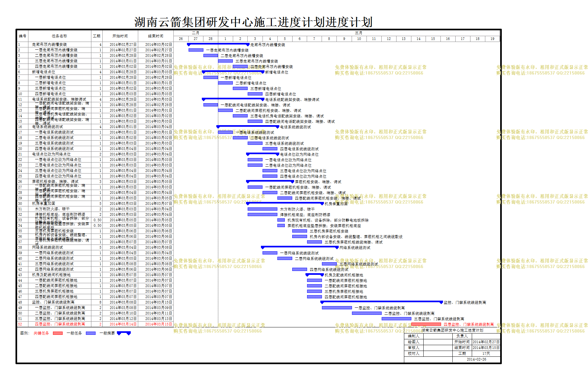The height and width of the screenshot is (379, 588).
Task: Select row 16 task name 电话系统线缆测试 in table
Action: (47, 127)
